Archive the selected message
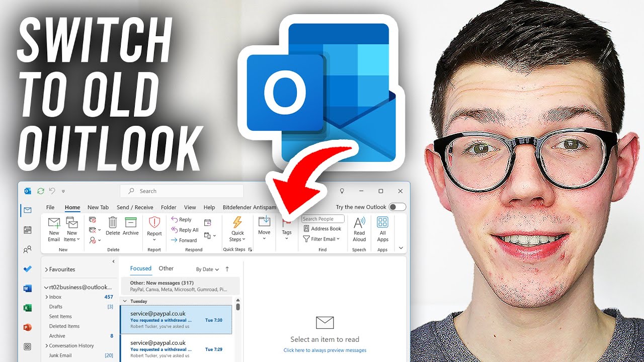 pos(131,226)
